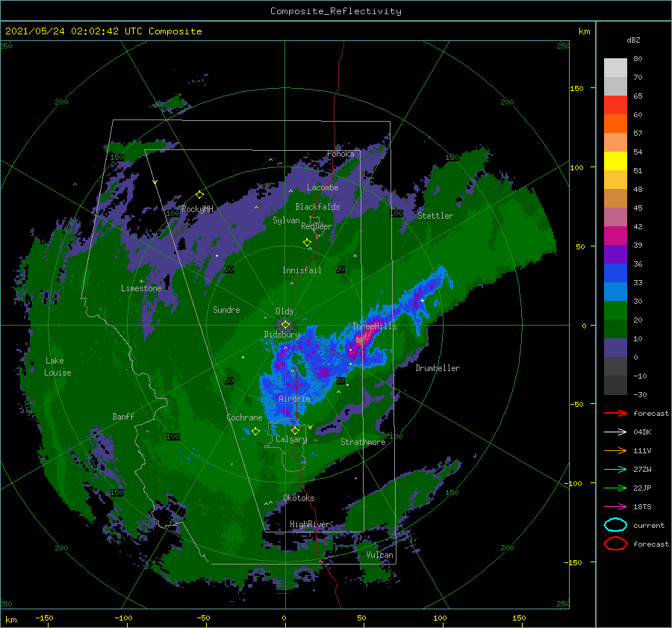Click the Sundre city label
This screenshot has width=672, height=628.
click(x=226, y=309)
